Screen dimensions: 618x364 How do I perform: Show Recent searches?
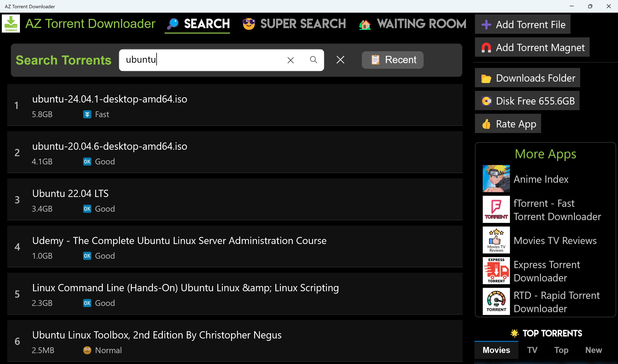392,60
